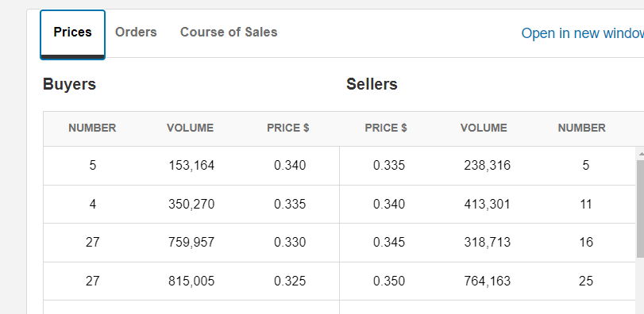Open the Course of Sales tab
This screenshot has width=644, height=314.
(x=229, y=32)
